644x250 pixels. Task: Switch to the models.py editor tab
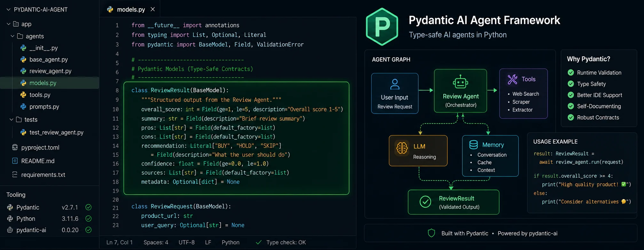tap(130, 10)
